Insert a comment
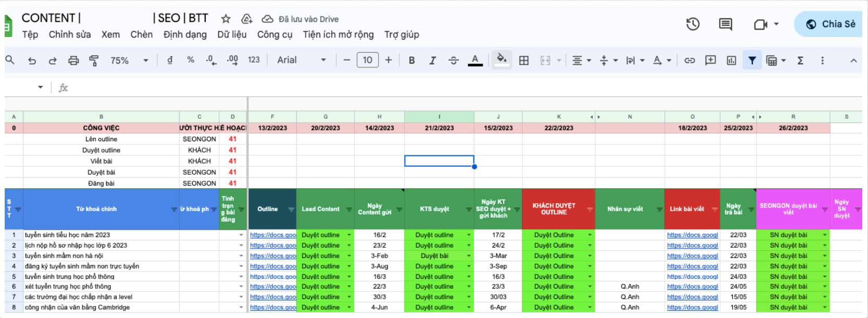This screenshot has height=318, width=868. tap(710, 60)
